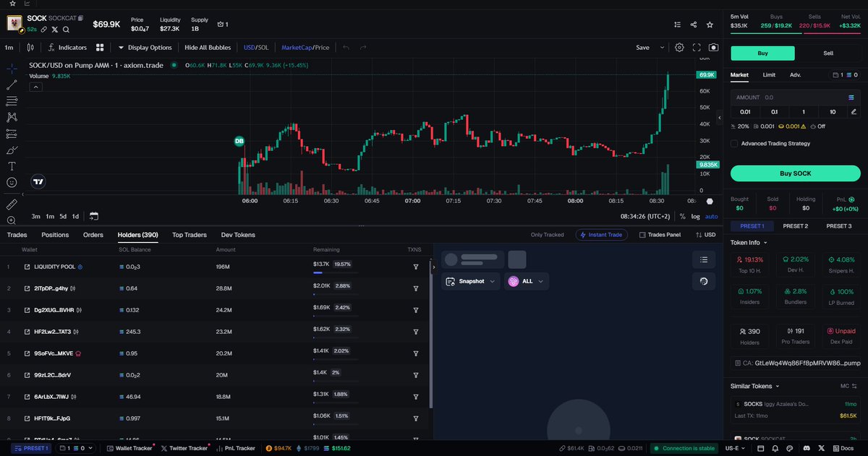Viewport: 868px width, 456px height.
Task: Switch to the Top Traders tab
Action: (190, 235)
